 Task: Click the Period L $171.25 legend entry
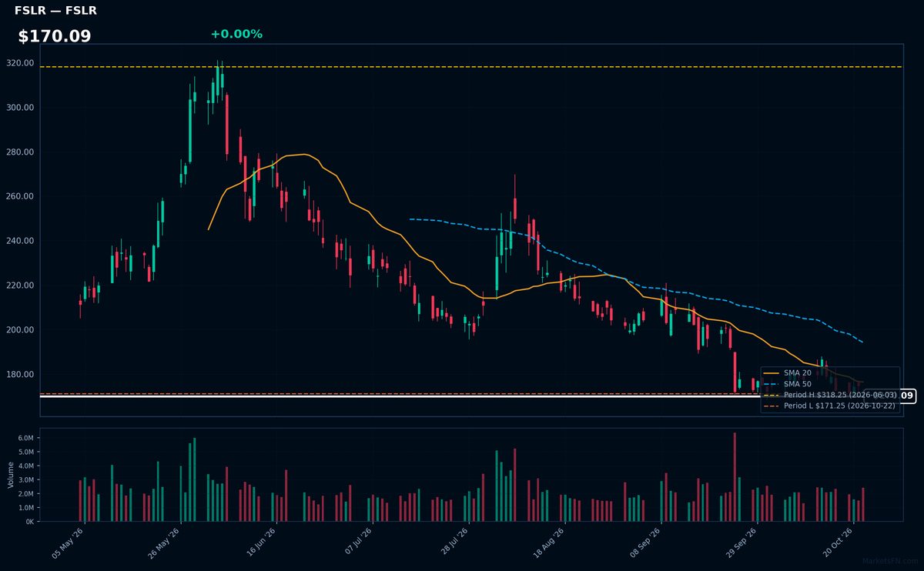(x=830, y=406)
